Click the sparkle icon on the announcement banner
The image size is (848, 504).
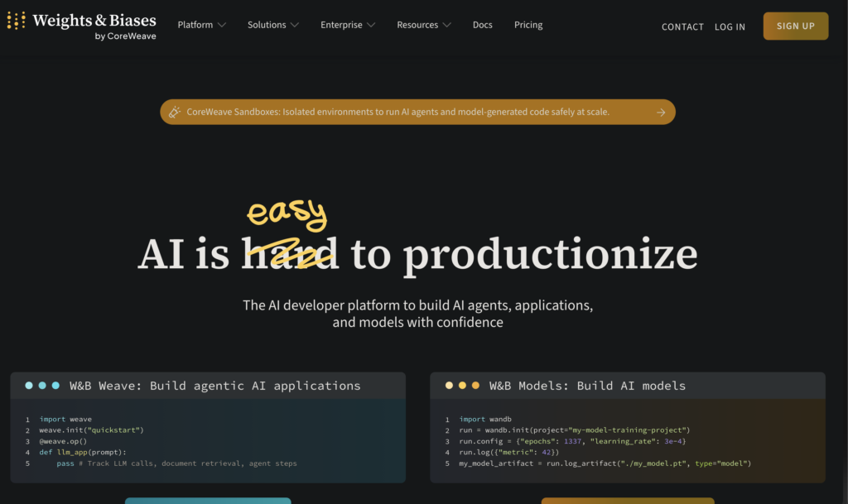pyautogui.click(x=174, y=112)
